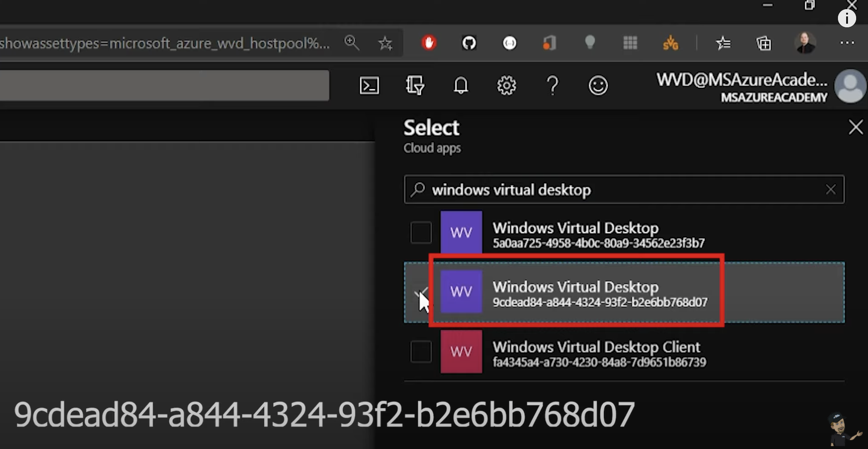Open browser profile picture menu

(805, 43)
